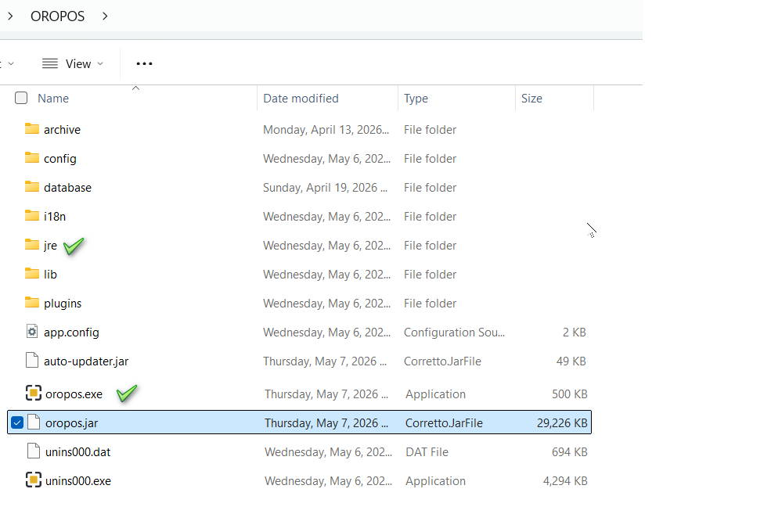Image resolution: width=771 pixels, height=532 pixels.
Task: Click the 694 KB size value
Action: pos(569,452)
